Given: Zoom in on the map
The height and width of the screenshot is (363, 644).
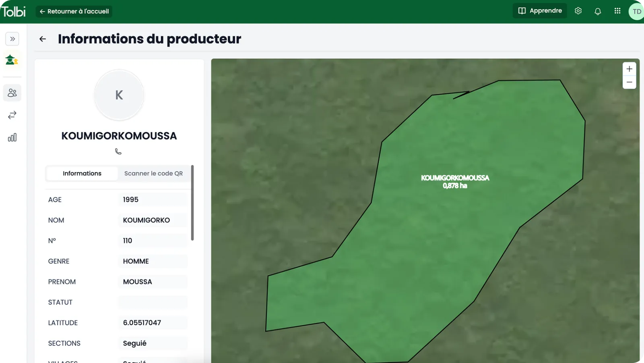Looking at the screenshot, I should tap(630, 69).
